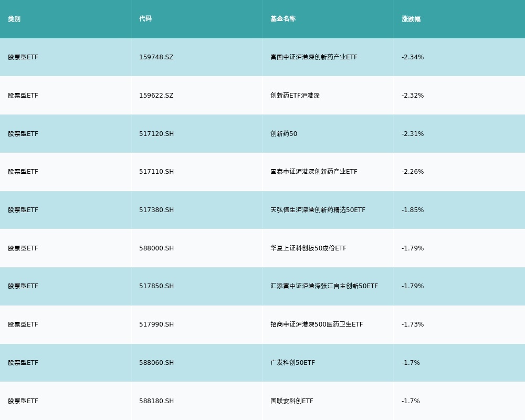Screen dimensions: 525x420
Task: Select fund code 588180.SH
Action: click(156, 401)
